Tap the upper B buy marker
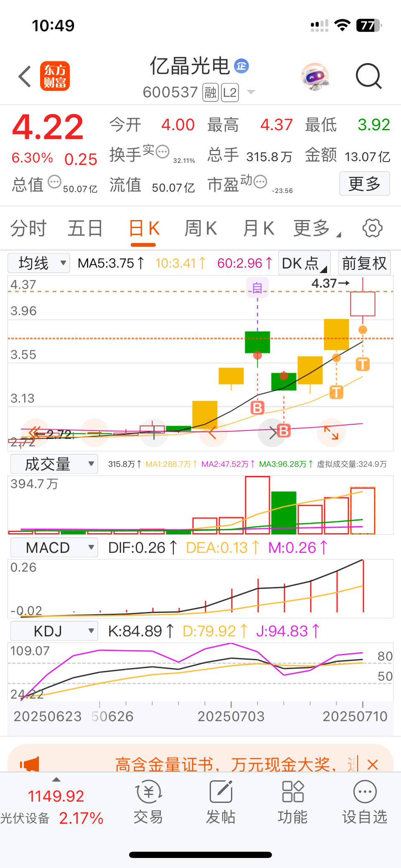The height and width of the screenshot is (868, 401). (257, 407)
